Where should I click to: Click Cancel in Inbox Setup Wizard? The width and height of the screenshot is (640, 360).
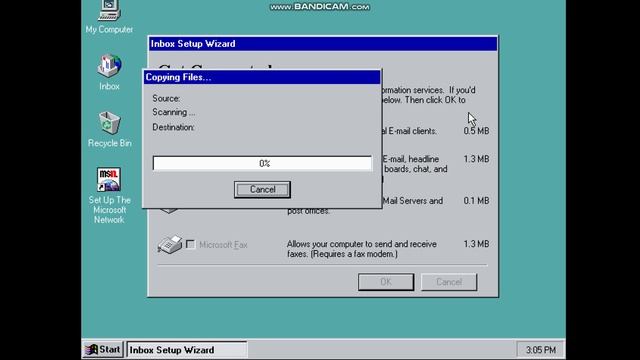pos(449,282)
